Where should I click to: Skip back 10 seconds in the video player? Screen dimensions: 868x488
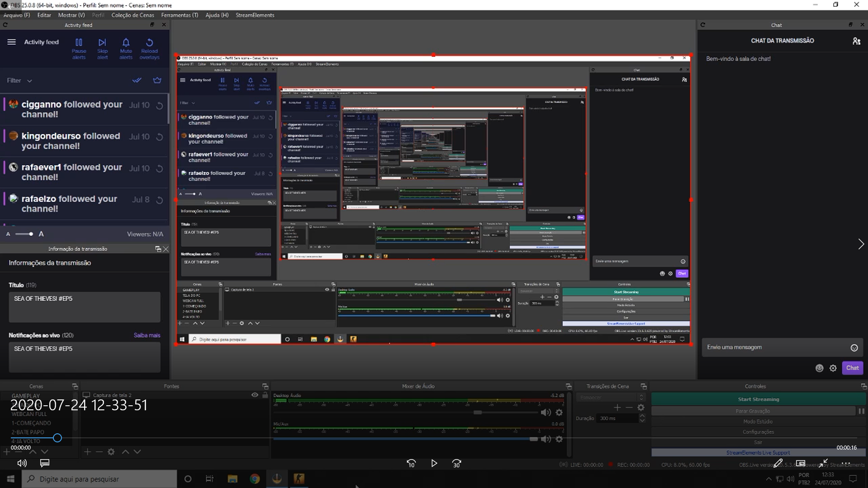coord(411,464)
